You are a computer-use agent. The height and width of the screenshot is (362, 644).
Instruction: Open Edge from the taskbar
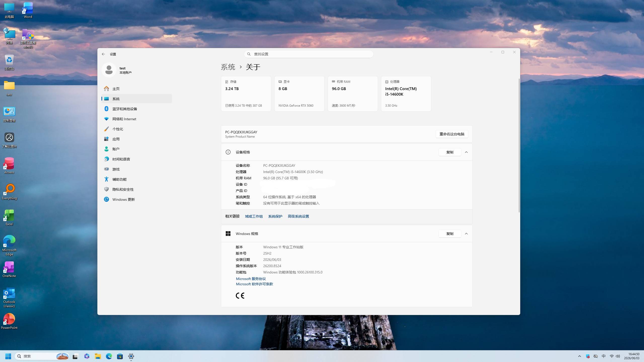tap(109, 356)
